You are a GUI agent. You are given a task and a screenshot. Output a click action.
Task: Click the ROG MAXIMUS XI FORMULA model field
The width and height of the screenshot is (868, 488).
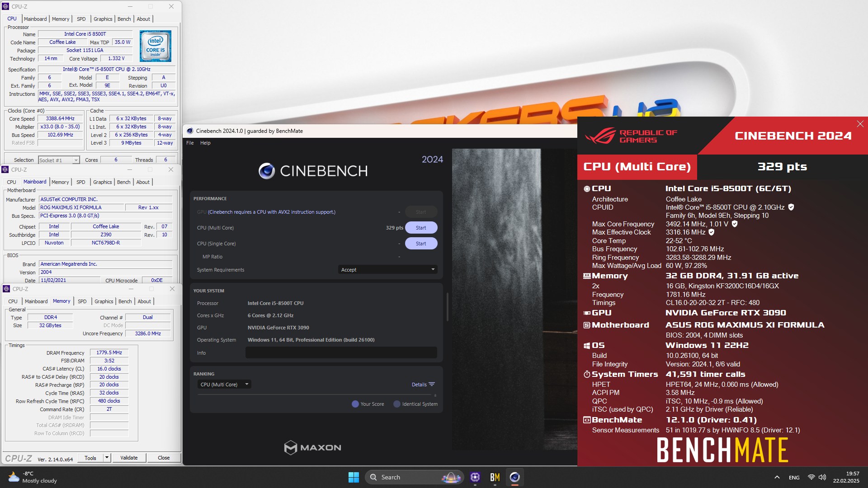(x=81, y=208)
